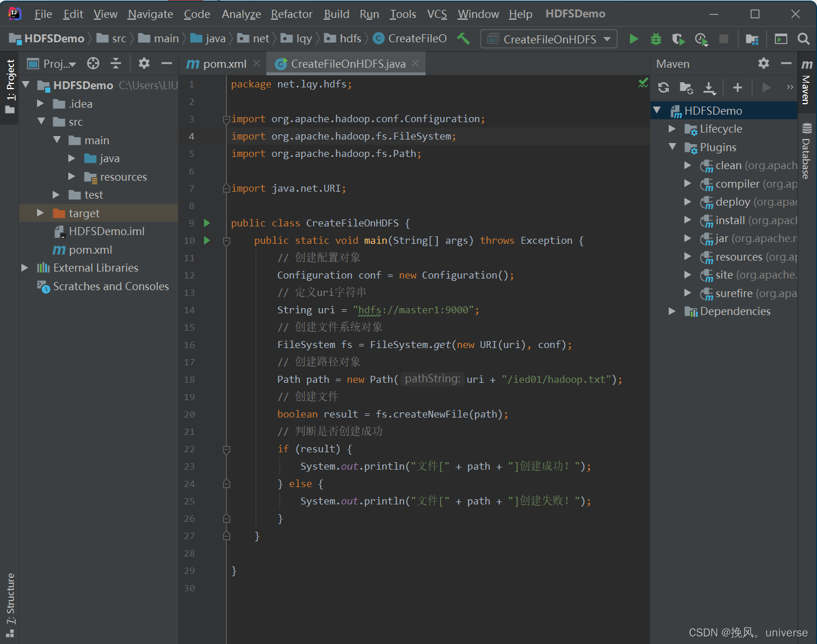Run the application with the green Run icon
This screenshot has height=644, width=817.
[x=633, y=39]
